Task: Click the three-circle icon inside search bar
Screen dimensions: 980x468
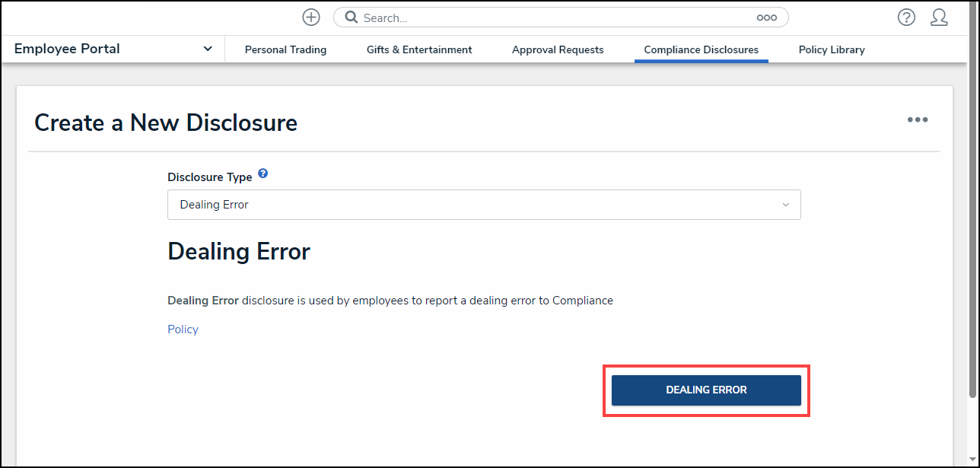Action: [766, 18]
